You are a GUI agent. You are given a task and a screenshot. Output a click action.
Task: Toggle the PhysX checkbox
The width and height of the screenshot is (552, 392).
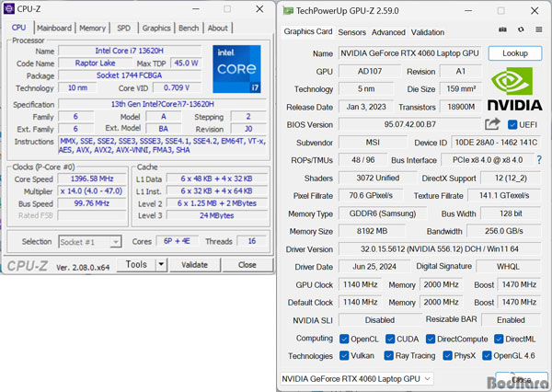[x=447, y=355]
